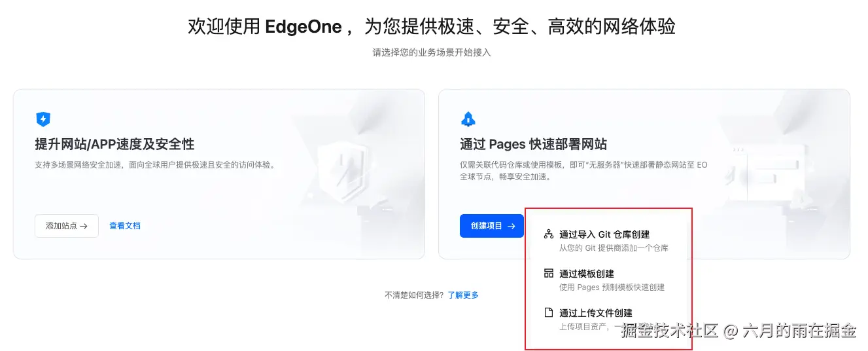Click the blue lightning shield icon
The height and width of the screenshot is (351, 868).
43,119
